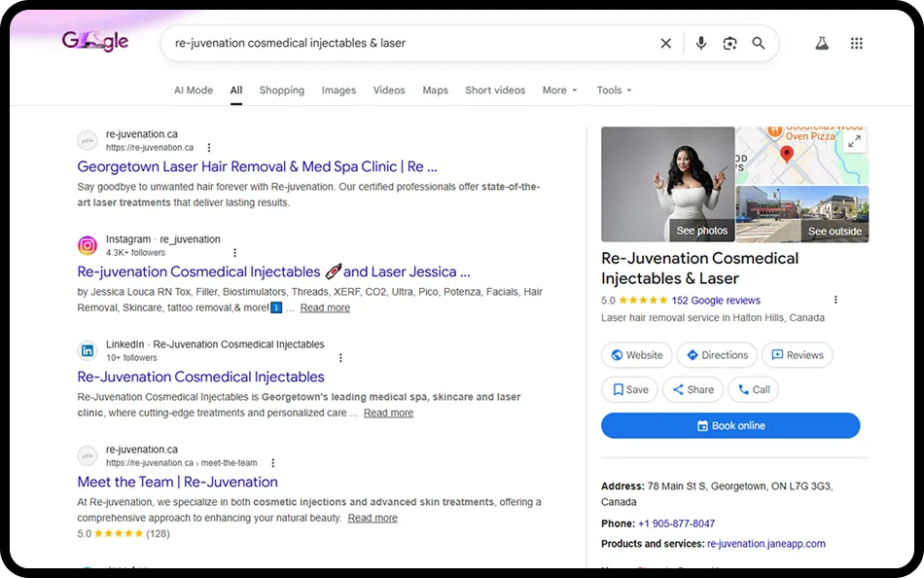Click the Address label in the panel
The width and height of the screenshot is (924, 578).
coord(622,487)
